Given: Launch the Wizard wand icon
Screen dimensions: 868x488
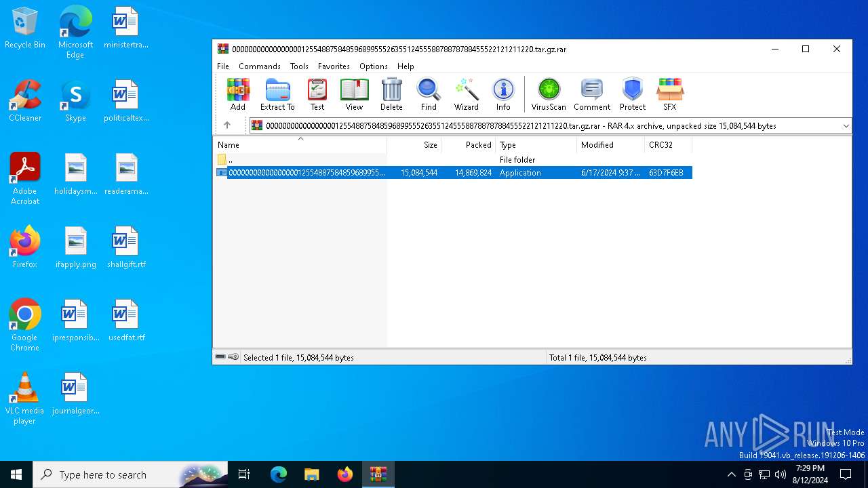Looking at the screenshot, I should coord(467,94).
